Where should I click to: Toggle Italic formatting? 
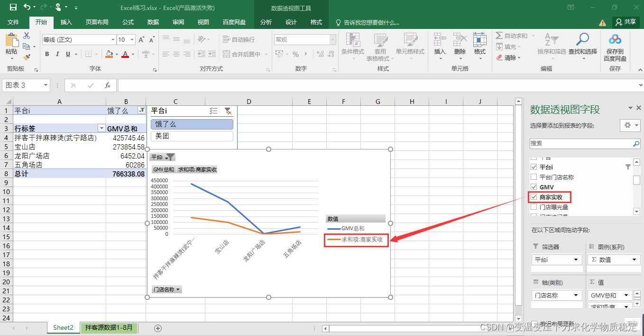tap(58, 54)
